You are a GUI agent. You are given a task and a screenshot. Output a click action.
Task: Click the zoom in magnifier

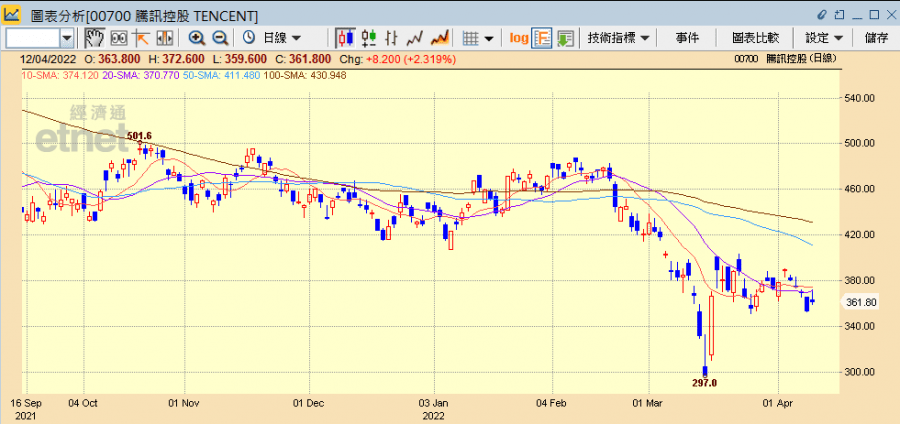click(x=197, y=38)
